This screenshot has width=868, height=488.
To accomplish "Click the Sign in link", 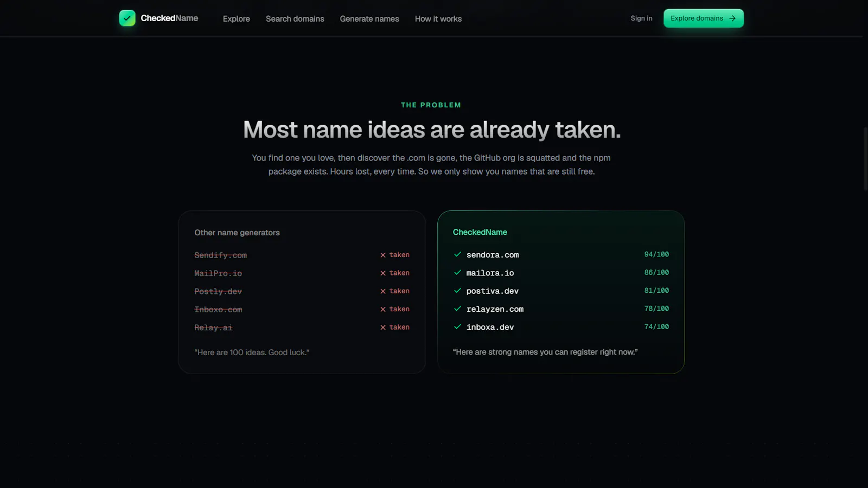I will (x=641, y=18).
